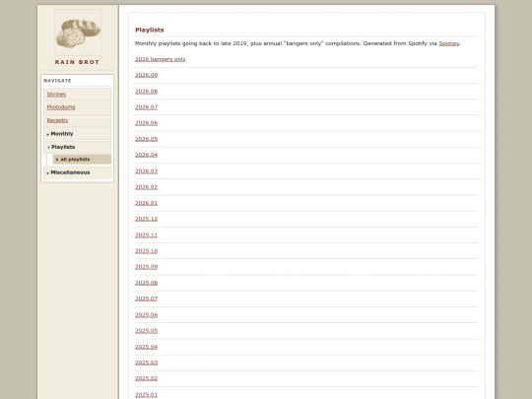Open playlist 2025.11
This screenshot has height=399, width=532.
[x=146, y=234]
